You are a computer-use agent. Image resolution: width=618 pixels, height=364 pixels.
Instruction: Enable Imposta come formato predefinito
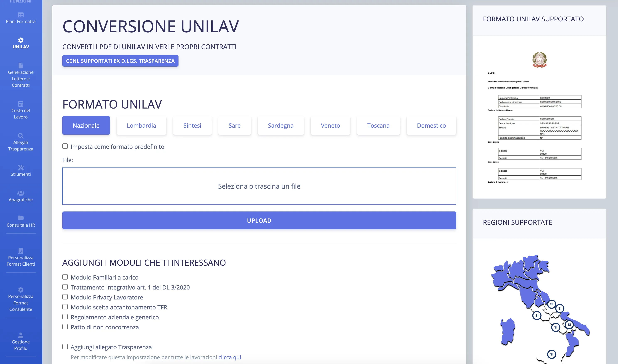(x=65, y=146)
